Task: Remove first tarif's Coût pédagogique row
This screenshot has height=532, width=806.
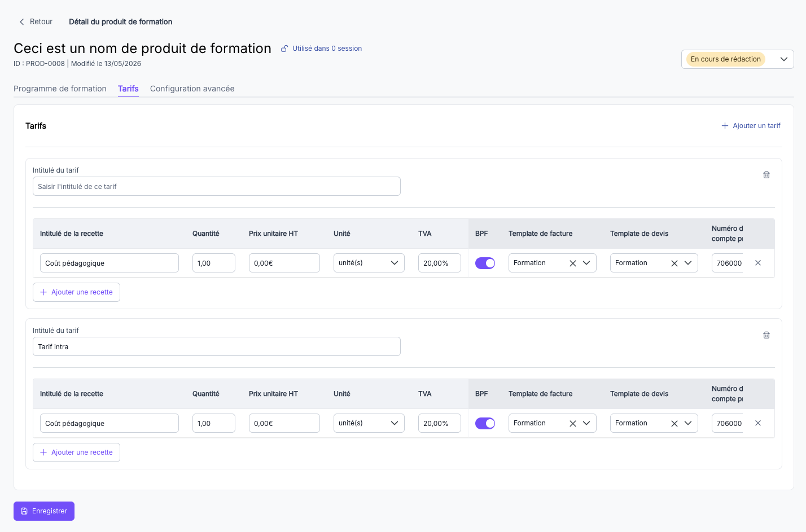Action: (x=758, y=263)
